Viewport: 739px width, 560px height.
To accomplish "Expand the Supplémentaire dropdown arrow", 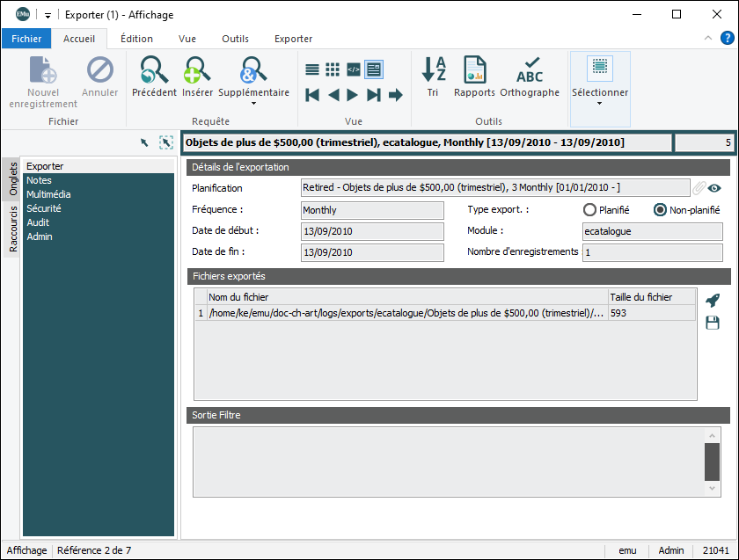I will click(253, 104).
